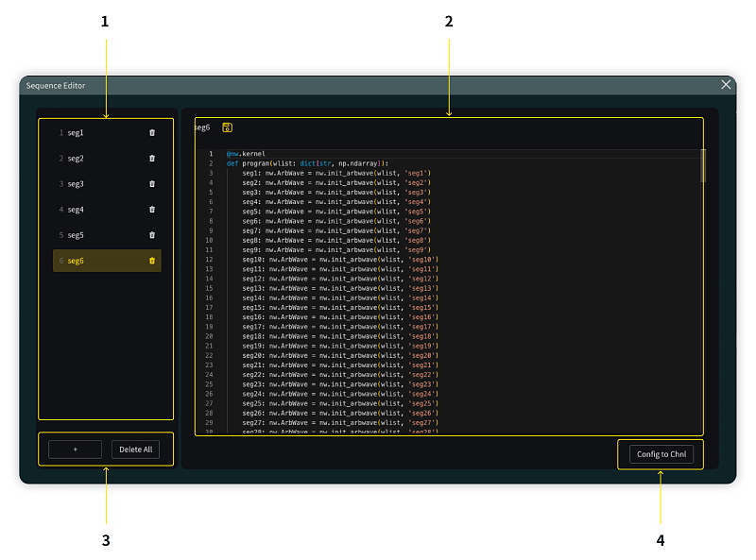Delete seg1 using its trash icon
The height and width of the screenshot is (560, 756).
[152, 133]
